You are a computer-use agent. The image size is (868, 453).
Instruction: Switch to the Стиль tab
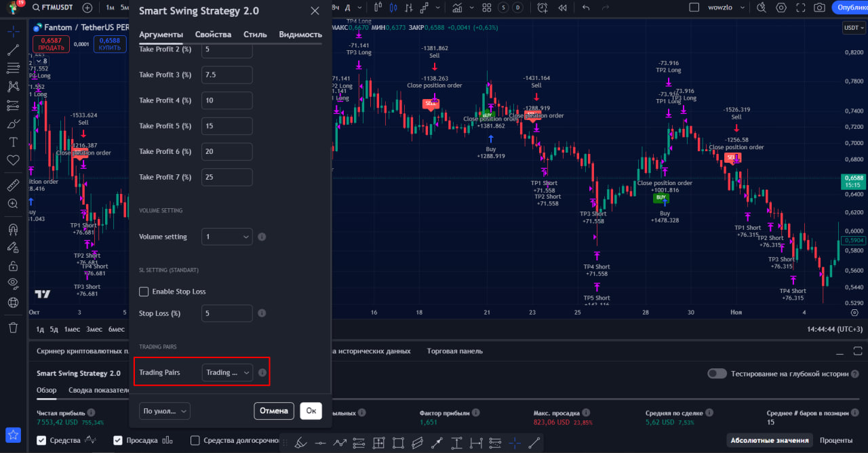255,35
